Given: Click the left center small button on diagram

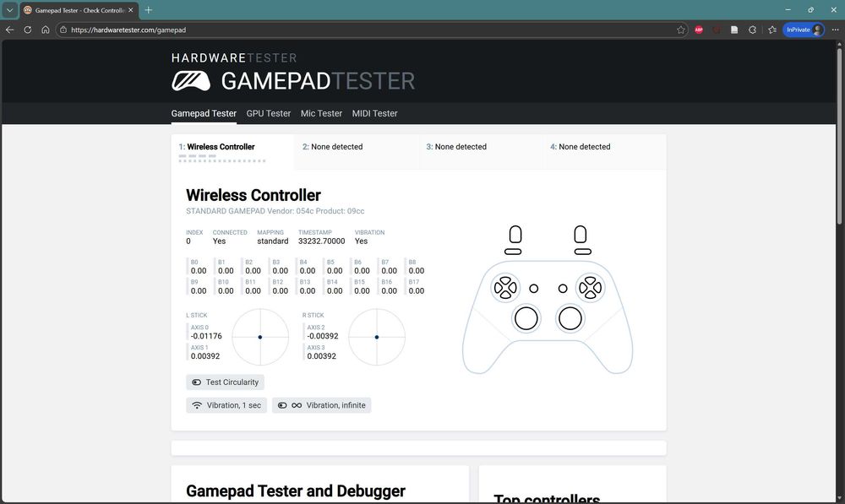Looking at the screenshot, I should click(x=533, y=289).
